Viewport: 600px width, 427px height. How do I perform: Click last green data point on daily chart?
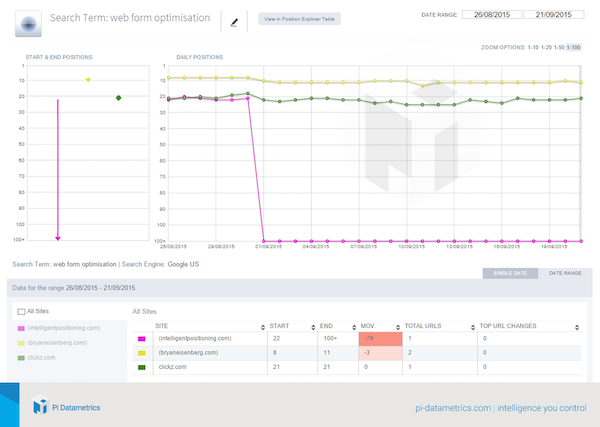581,98
